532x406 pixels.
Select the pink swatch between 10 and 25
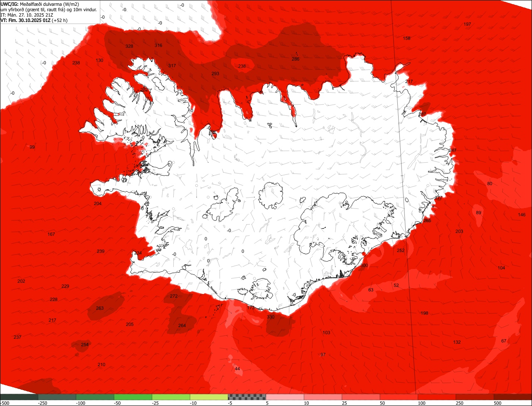coord(323,397)
